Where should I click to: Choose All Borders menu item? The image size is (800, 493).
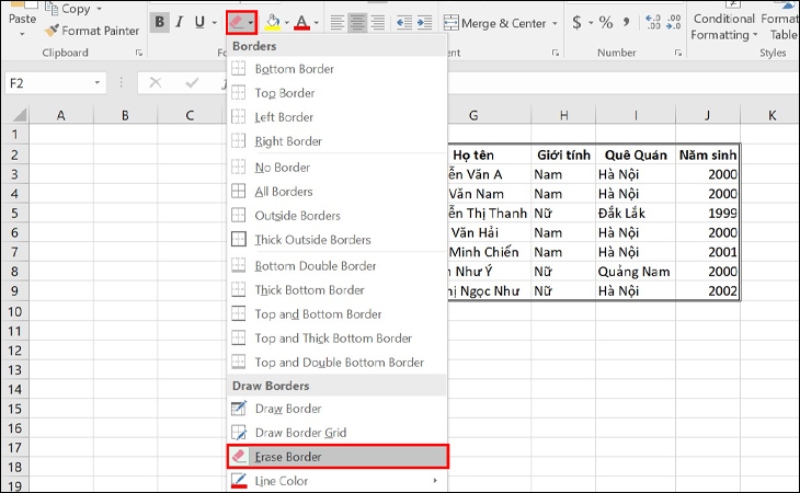(x=337, y=191)
